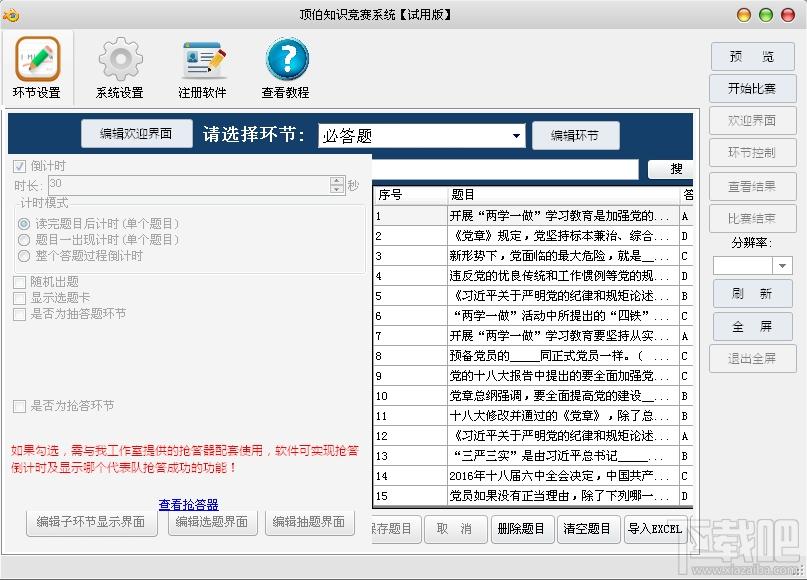
Task: Click the 刷新 button
Action: pyautogui.click(x=752, y=294)
